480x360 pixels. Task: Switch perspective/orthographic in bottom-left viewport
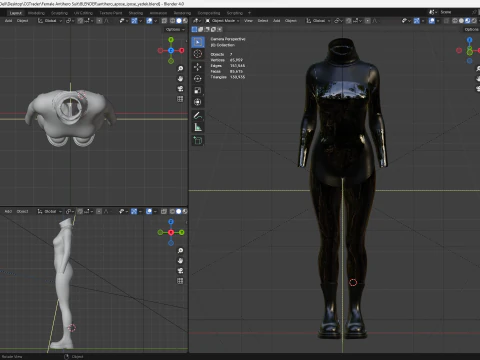tap(180, 281)
